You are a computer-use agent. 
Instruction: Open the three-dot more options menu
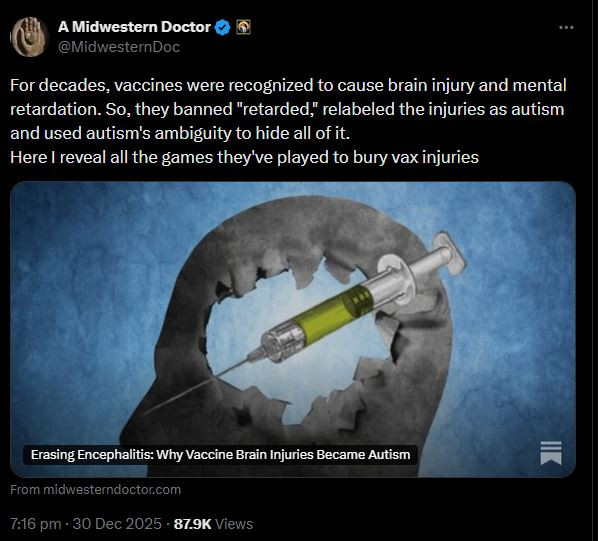coord(566,27)
